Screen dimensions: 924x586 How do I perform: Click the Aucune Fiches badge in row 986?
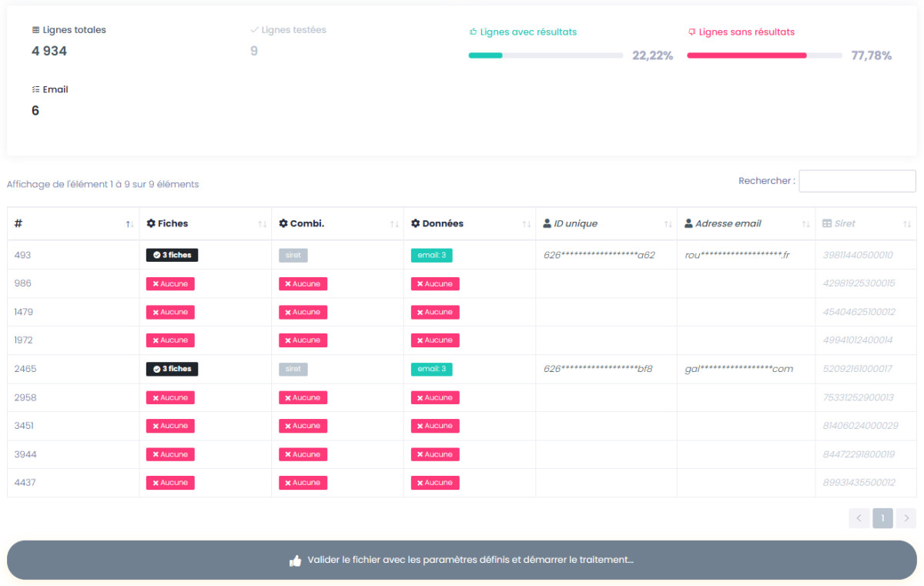coord(170,284)
